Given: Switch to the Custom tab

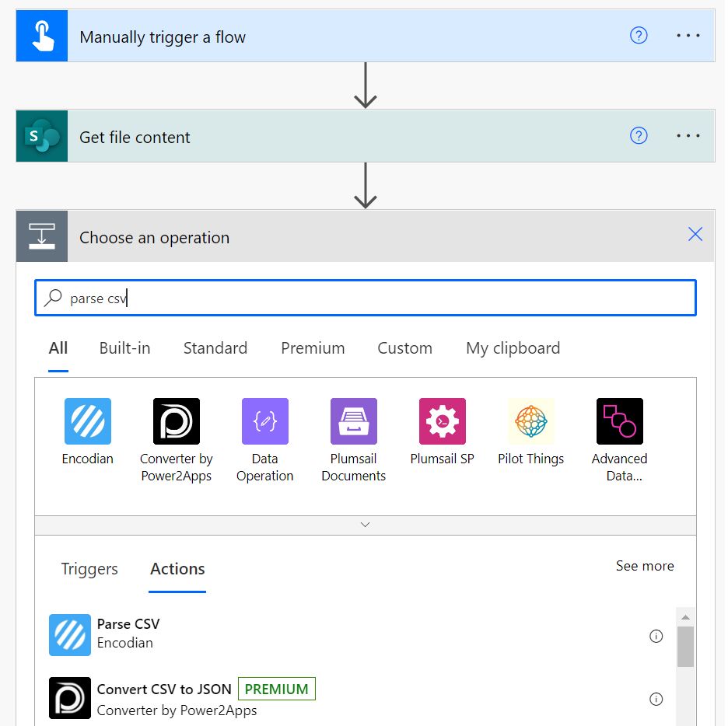Looking at the screenshot, I should pyautogui.click(x=404, y=348).
